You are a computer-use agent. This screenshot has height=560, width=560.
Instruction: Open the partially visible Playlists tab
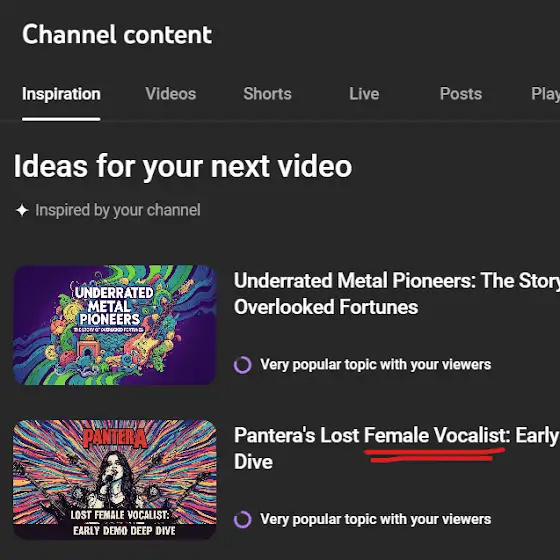545,94
